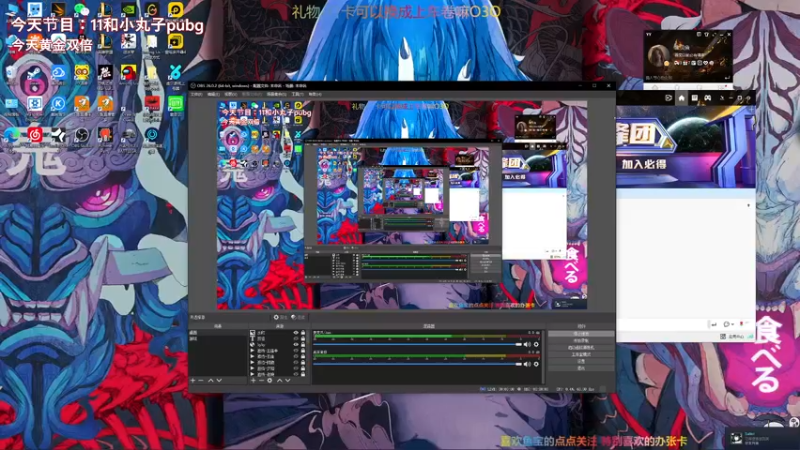800x450 pixels.
Task: Open Desktop Audio mixer gear settings
Action: point(536,364)
